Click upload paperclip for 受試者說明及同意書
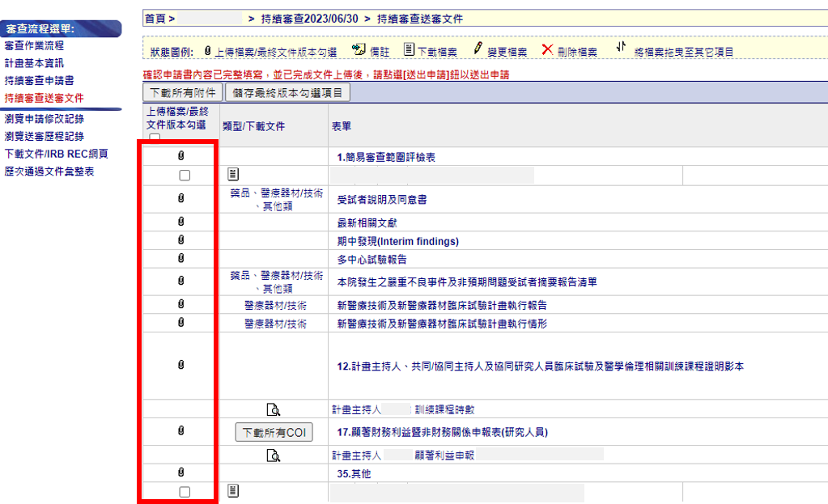This screenshot has height=504, width=828. coord(180,198)
